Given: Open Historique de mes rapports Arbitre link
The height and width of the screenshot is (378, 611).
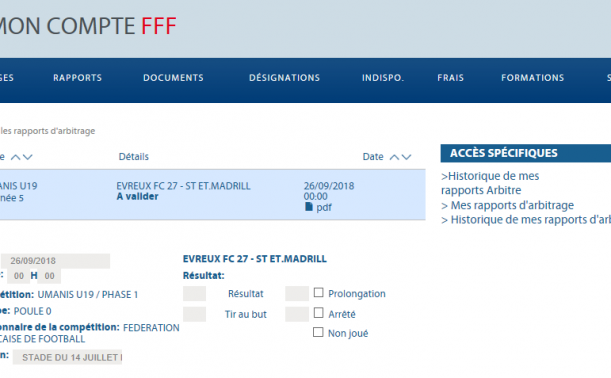Looking at the screenshot, I should (490, 183).
